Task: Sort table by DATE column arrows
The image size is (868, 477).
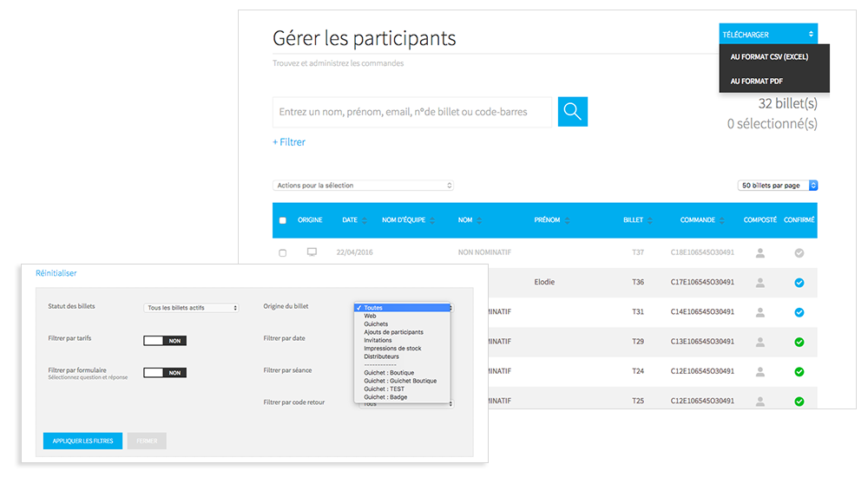Action: tap(365, 220)
